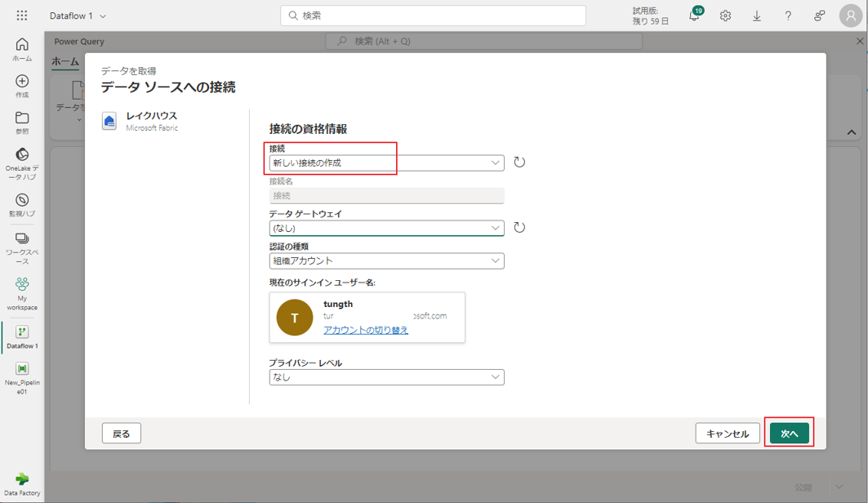Open OneLake data hub icon
868x503 pixels.
point(22,159)
